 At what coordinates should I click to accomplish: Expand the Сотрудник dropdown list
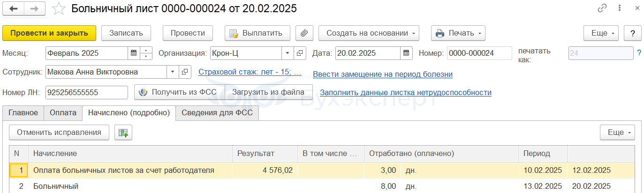(173, 72)
